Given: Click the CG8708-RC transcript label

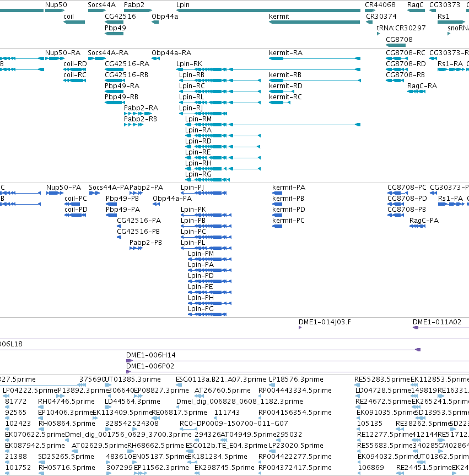Looking at the screenshot, I should (406, 53).
